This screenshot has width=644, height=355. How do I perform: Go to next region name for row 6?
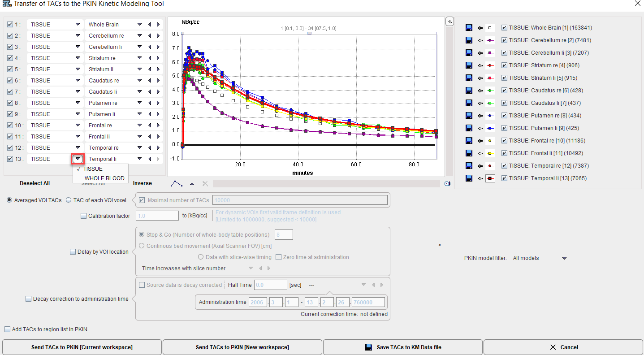(158, 81)
